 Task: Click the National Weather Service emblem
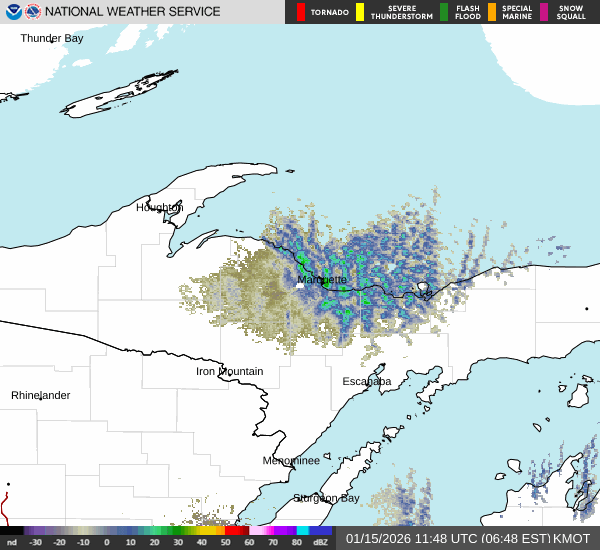33,12
